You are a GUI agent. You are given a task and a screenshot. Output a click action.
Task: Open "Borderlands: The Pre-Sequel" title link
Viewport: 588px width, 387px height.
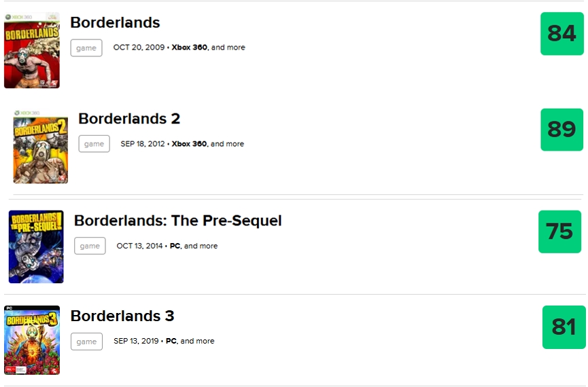pos(177,221)
